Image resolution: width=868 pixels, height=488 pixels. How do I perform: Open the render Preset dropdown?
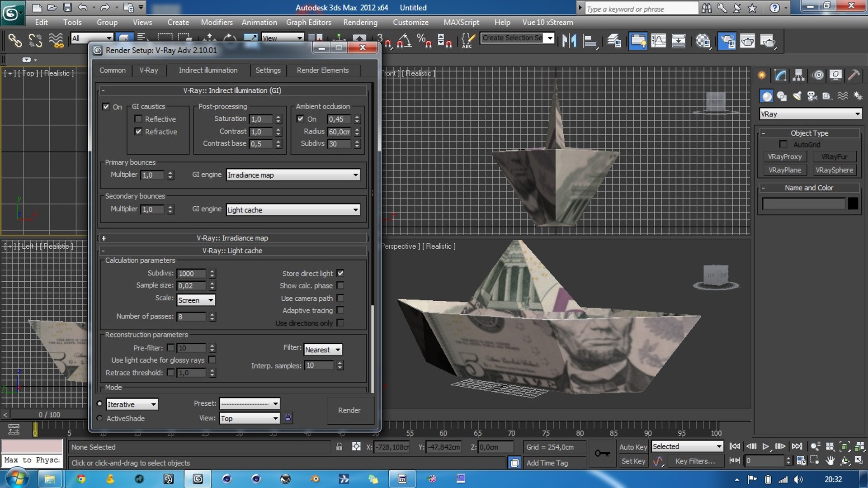point(250,403)
